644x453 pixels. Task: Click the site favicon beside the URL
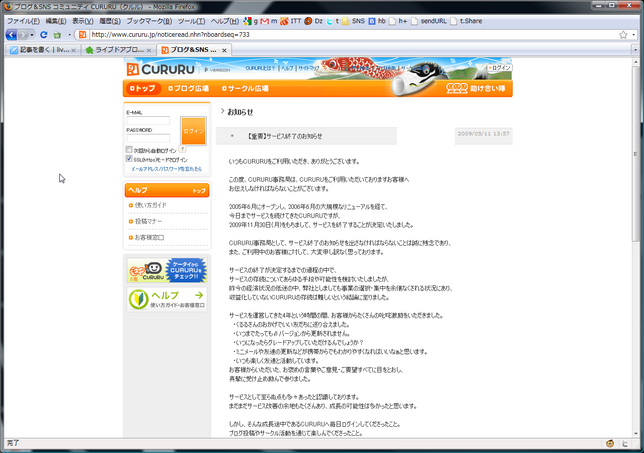83,34
